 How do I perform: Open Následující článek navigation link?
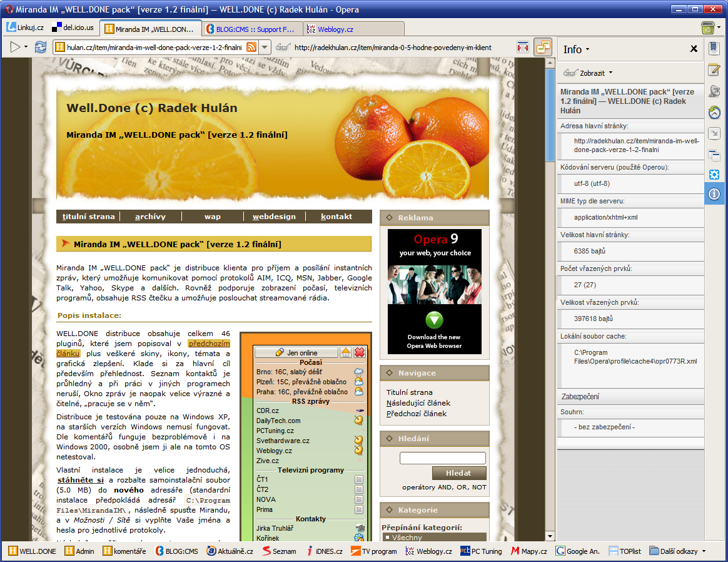tap(418, 403)
